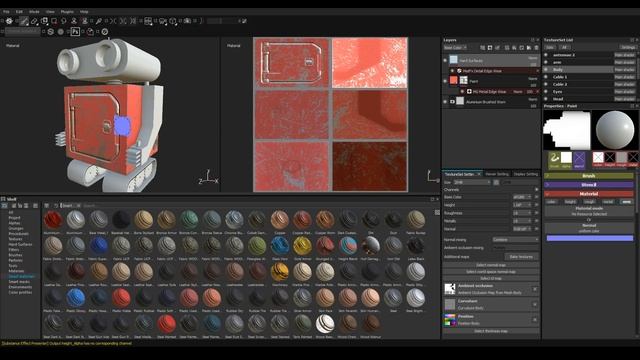Open the Size dropdown in TextureSet Settings
This screenshot has height=360, width=640.
[472, 182]
